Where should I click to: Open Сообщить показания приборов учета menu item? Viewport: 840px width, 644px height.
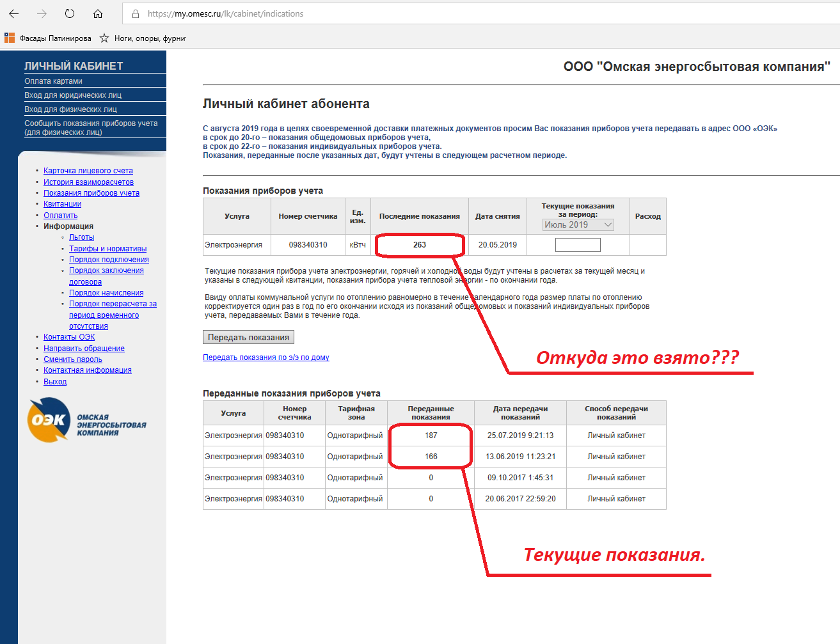click(91, 128)
